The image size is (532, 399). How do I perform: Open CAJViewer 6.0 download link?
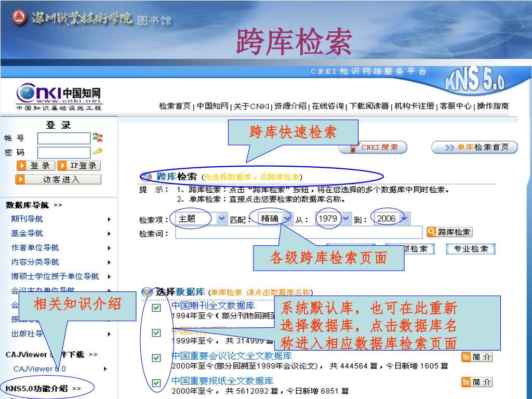pos(39,369)
